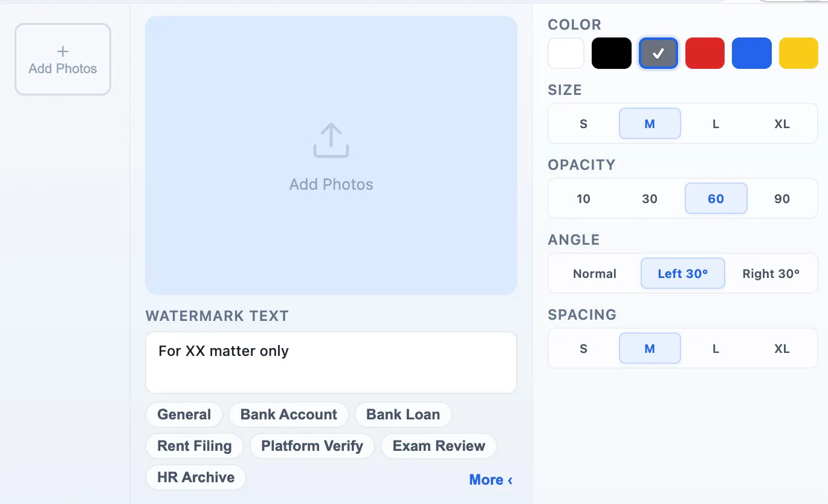Choose the yellow color swatch
The image size is (828, 504).
coord(798,53)
